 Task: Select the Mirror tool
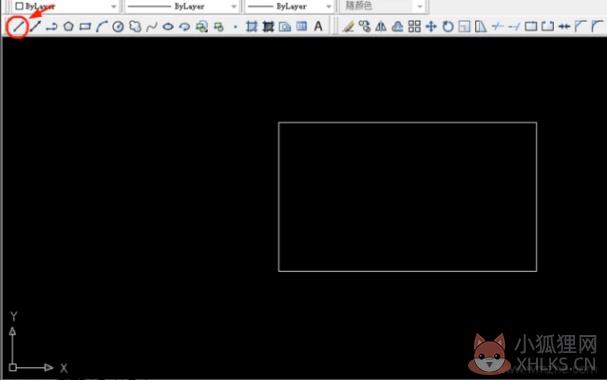(381, 27)
